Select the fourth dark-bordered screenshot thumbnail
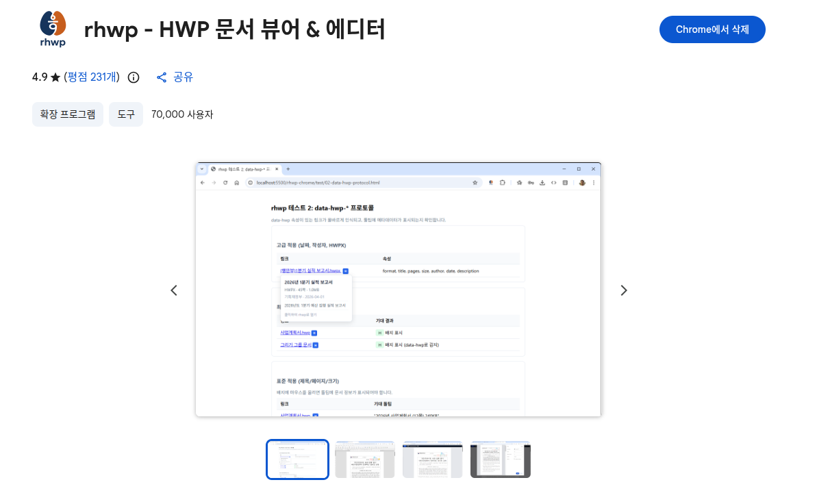This screenshot has width=817, height=504. (x=500, y=459)
